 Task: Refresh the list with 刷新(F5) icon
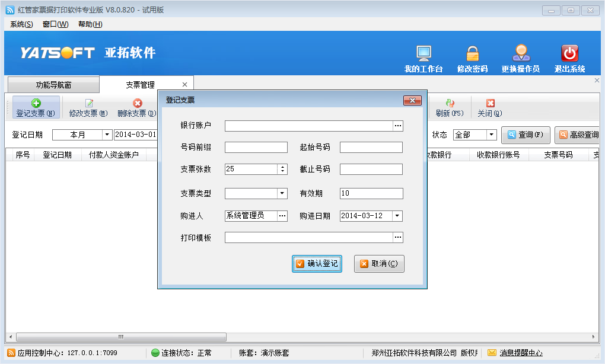point(448,107)
